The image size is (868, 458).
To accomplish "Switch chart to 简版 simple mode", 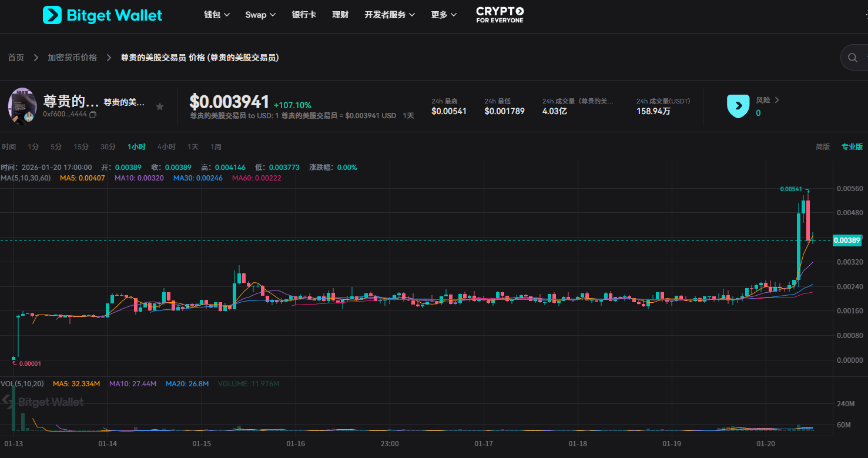I will coord(823,146).
